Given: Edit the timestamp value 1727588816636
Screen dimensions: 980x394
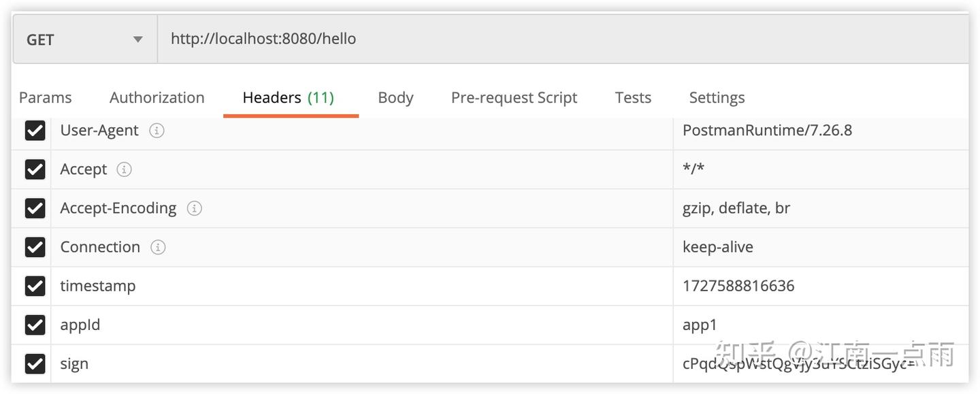Looking at the screenshot, I should tap(738, 286).
